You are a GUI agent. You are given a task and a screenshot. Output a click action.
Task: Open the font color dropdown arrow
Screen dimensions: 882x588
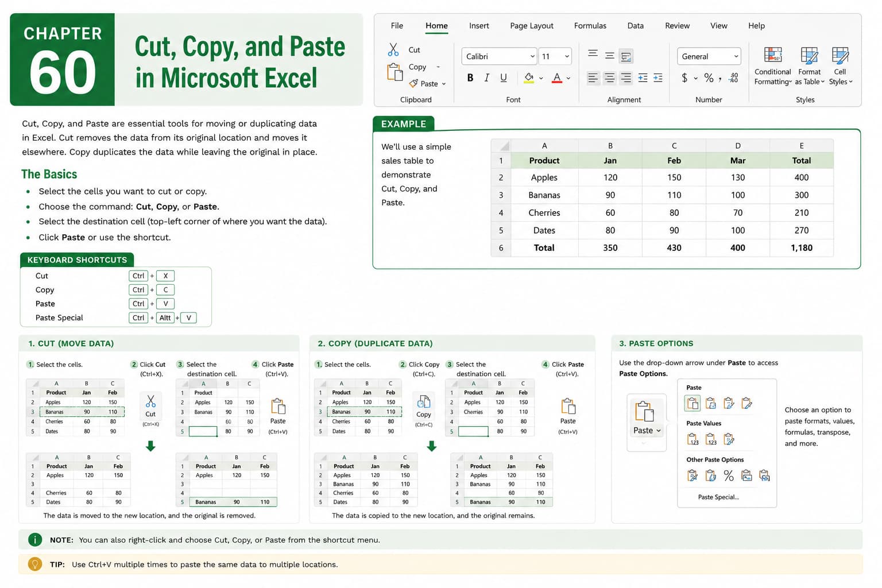coord(568,78)
